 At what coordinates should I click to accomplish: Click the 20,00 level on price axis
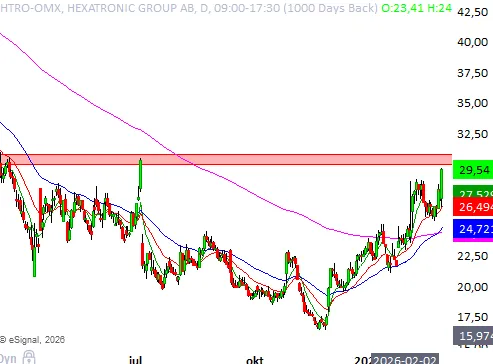click(x=472, y=287)
